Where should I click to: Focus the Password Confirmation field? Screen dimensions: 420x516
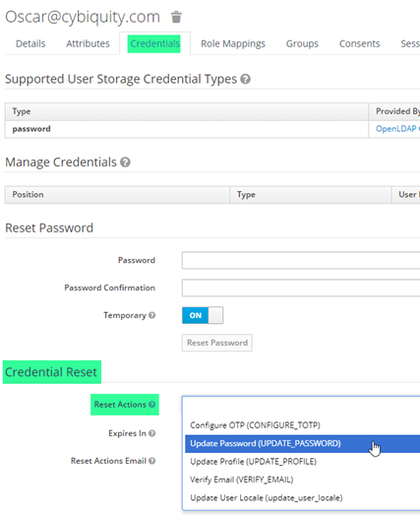[x=301, y=288]
